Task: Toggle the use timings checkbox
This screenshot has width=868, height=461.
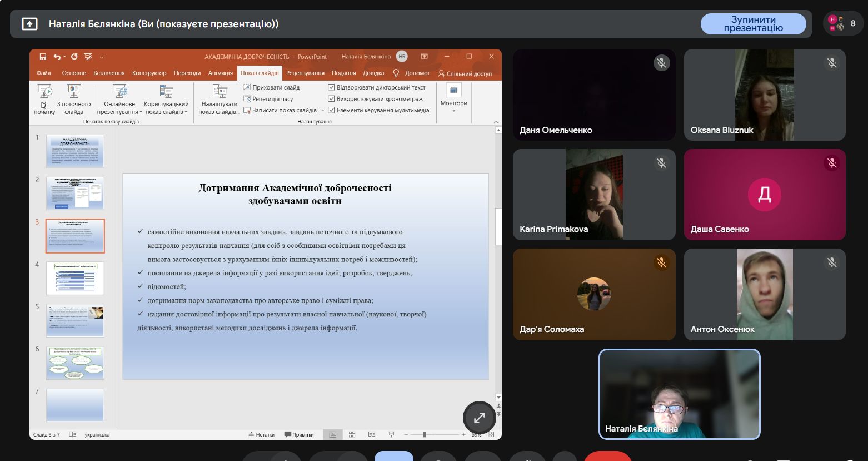Action: [331, 99]
